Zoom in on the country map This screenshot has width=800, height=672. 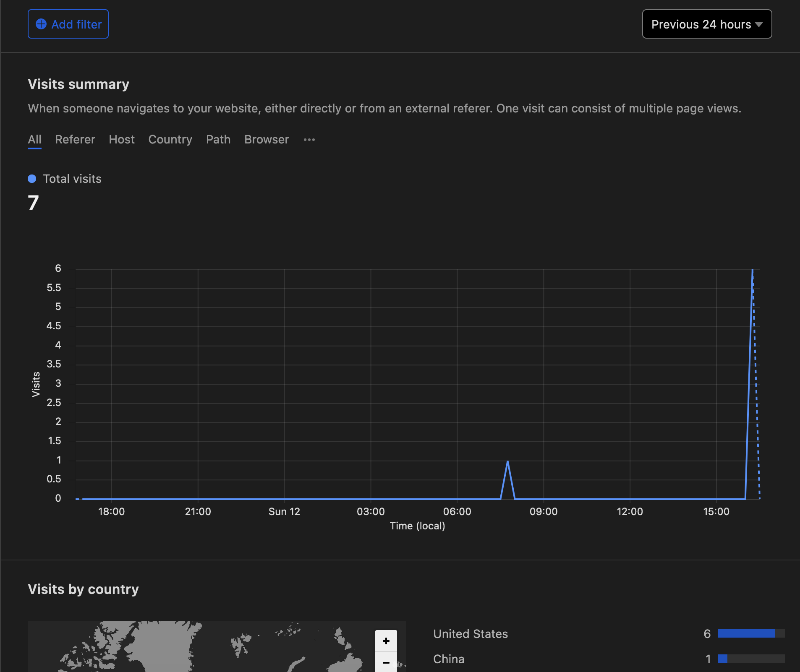386,641
